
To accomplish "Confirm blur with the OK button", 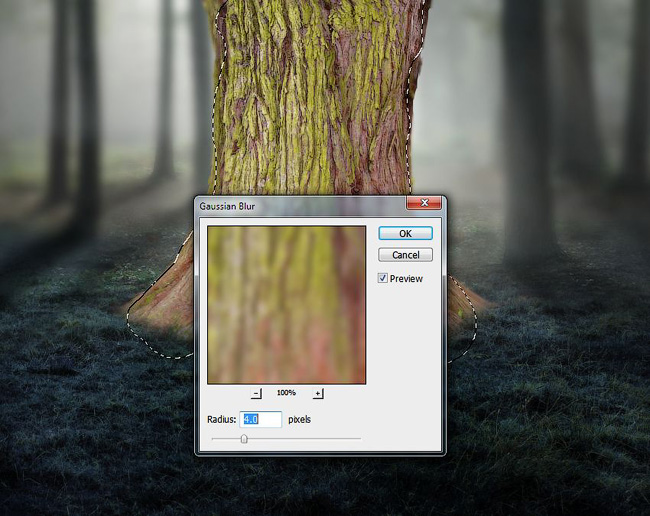I will tap(405, 233).
